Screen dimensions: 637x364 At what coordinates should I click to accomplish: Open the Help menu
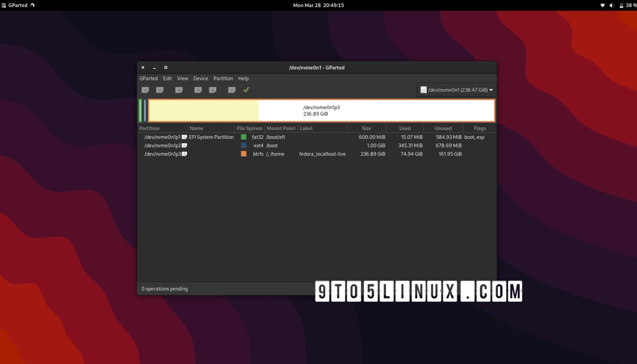[243, 78]
